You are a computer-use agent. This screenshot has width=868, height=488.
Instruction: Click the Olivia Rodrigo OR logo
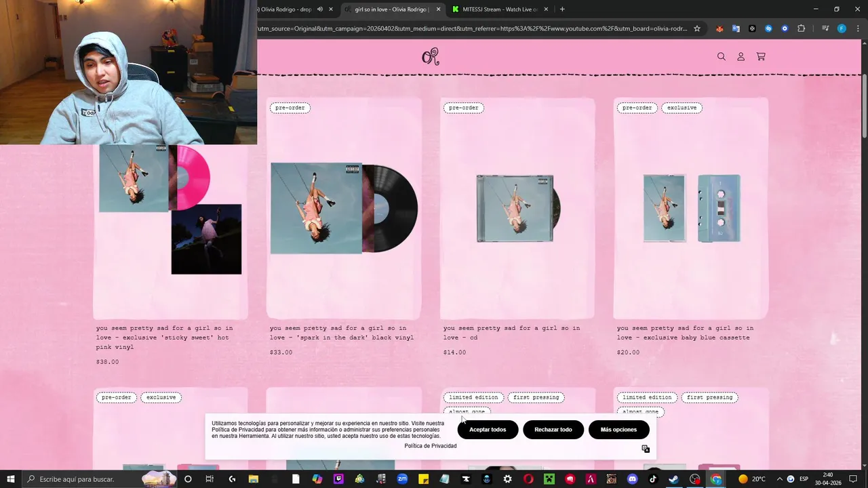(431, 57)
